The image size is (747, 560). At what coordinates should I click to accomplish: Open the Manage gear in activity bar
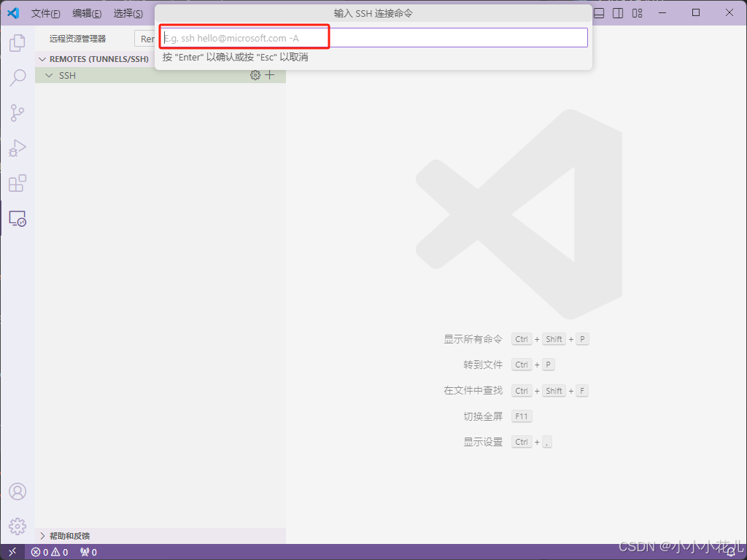tap(18, 526)
